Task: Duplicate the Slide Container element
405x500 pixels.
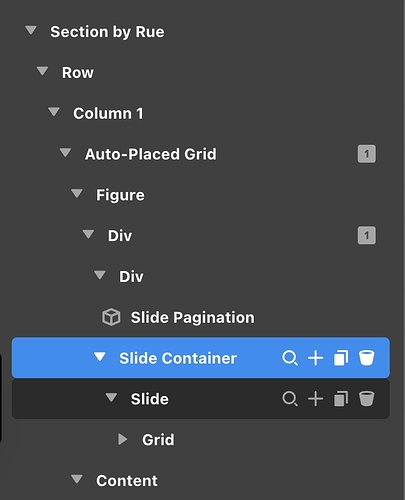Action: pos(341,358)
